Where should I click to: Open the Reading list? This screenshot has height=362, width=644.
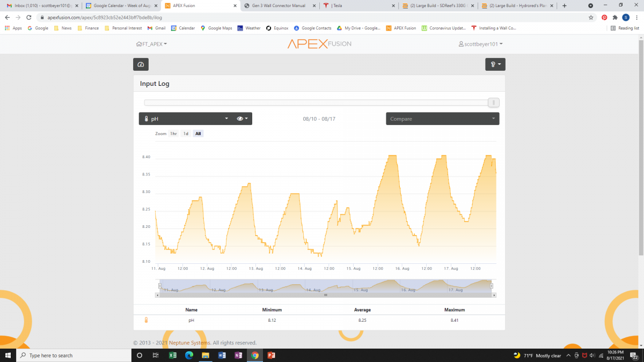pyautogui.click(x=625, y=28)
